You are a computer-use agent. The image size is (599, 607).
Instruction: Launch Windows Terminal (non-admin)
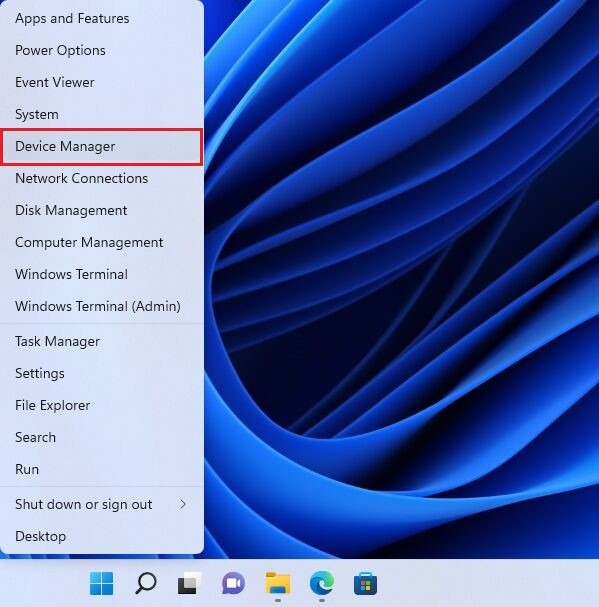point(101,274)
